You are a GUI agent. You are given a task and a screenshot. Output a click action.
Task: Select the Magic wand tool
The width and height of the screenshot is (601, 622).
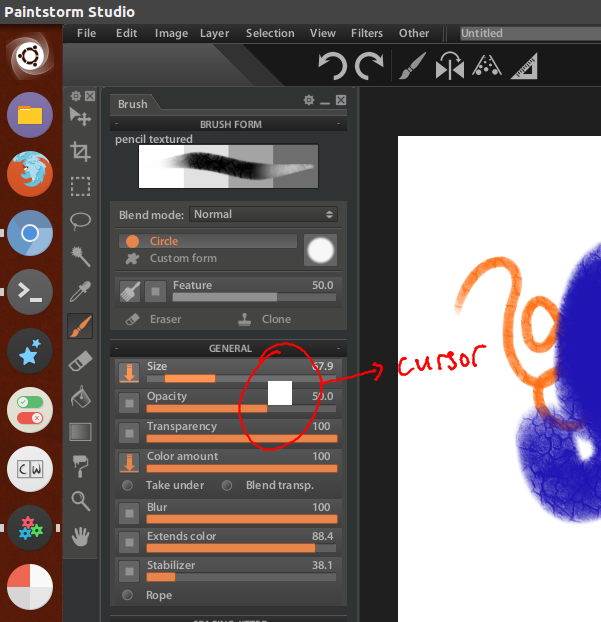(80, 256)
